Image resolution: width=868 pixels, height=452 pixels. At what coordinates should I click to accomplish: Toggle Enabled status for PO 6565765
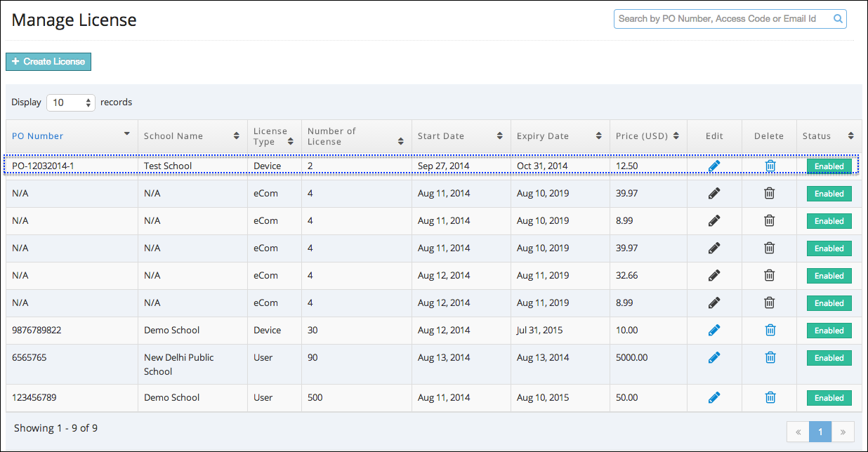829,358
